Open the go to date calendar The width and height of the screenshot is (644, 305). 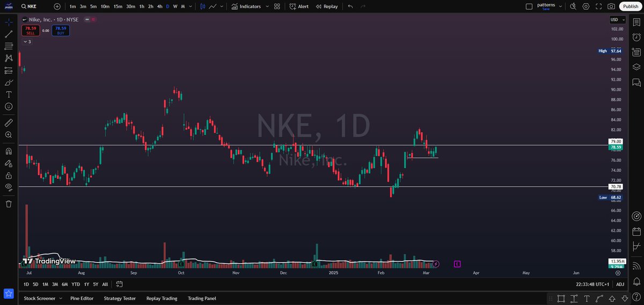tap(119, 284)
